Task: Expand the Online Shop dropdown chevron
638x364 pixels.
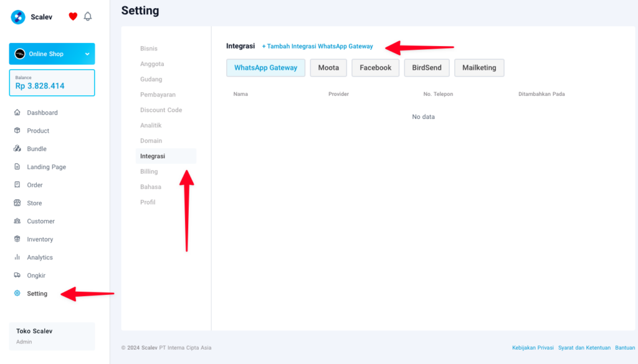Action: pos(87,54)
